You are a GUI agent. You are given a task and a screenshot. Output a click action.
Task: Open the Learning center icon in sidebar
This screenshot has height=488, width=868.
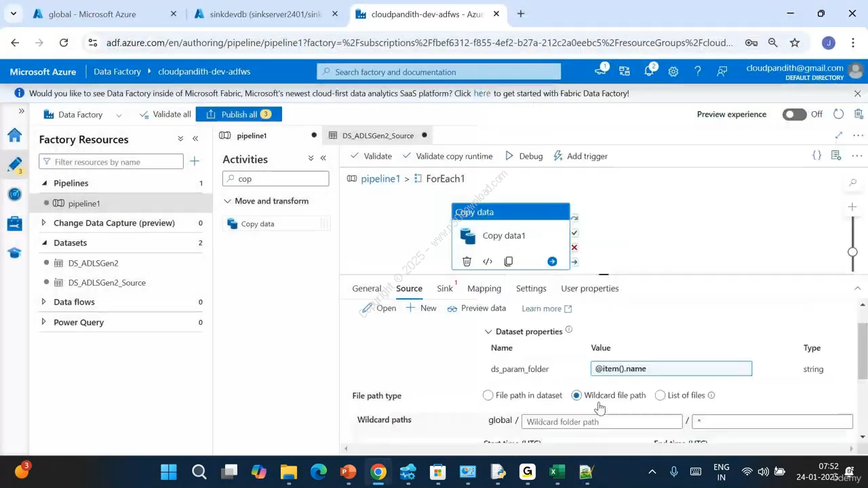point(14,253)
